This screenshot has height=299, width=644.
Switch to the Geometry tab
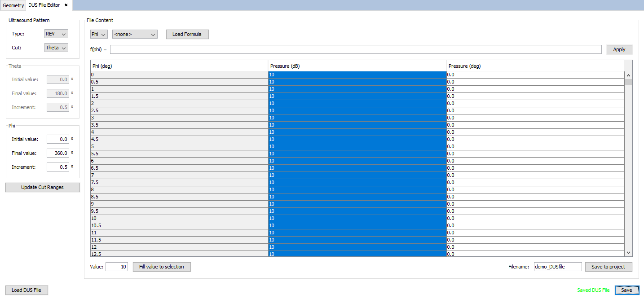13,5
